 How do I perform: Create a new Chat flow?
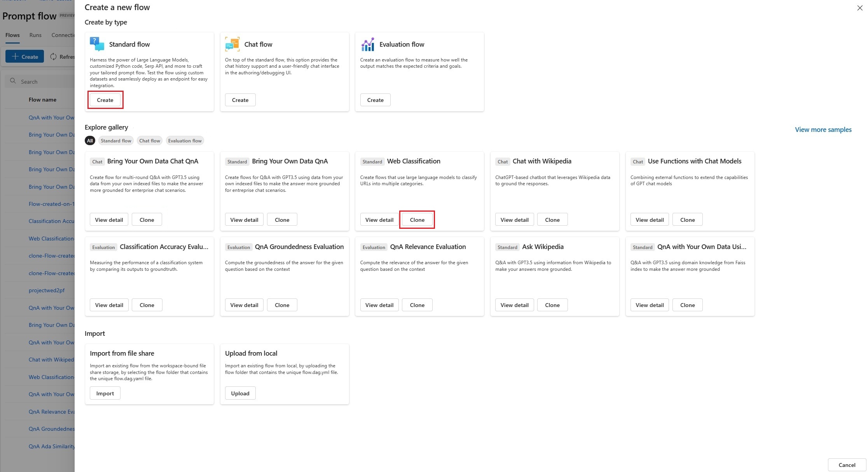[x=240, y=100]
